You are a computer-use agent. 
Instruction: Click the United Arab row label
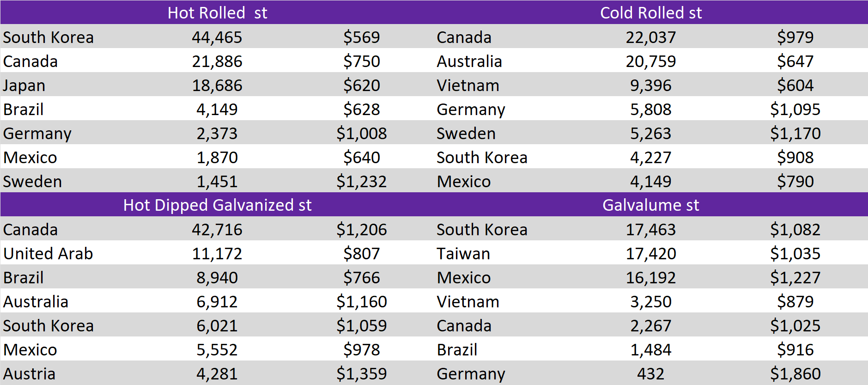48,253
